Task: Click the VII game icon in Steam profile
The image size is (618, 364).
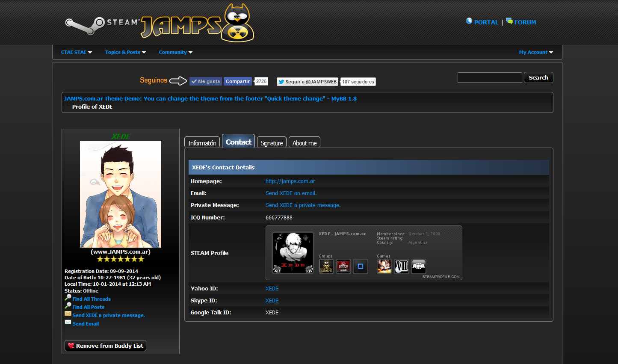Action: 401,266
